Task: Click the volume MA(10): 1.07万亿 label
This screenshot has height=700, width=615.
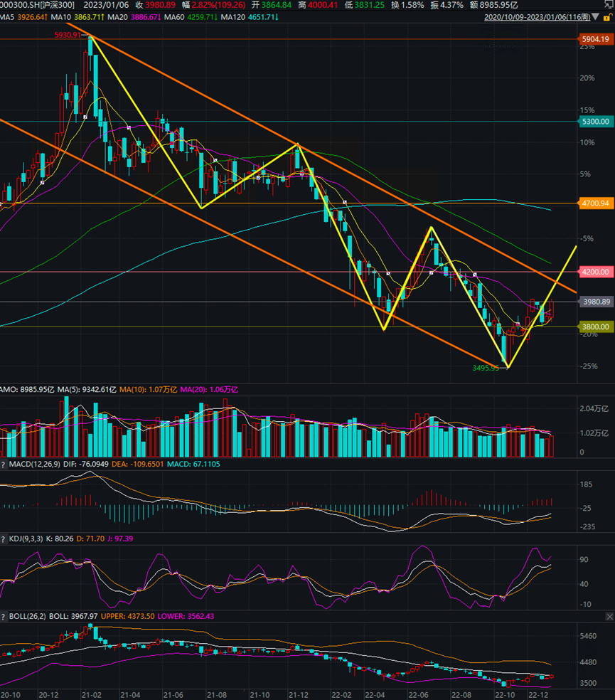Action: tap(148, 390)
